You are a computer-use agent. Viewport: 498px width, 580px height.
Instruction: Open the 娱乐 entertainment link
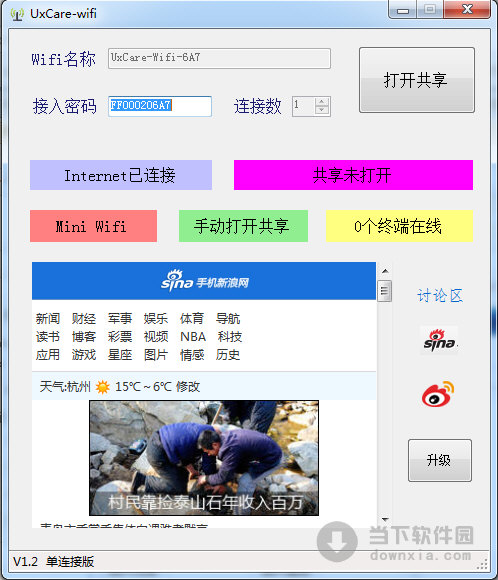pos(156,318)
